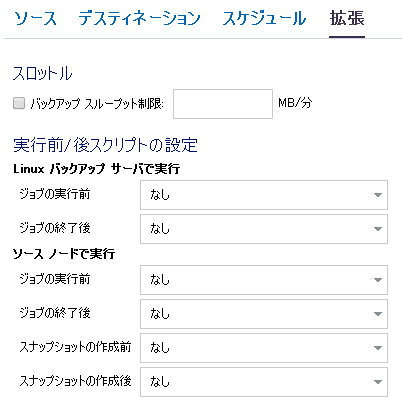Click arrow of source node ジョブの終了後 dropdown
This screenshot has width=402, height=407.
point(378,314)
